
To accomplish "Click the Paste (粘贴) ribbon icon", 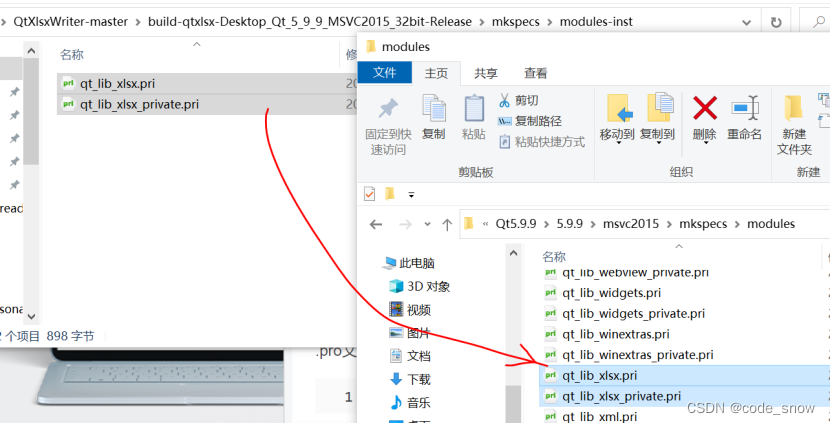I will (474, 109).
